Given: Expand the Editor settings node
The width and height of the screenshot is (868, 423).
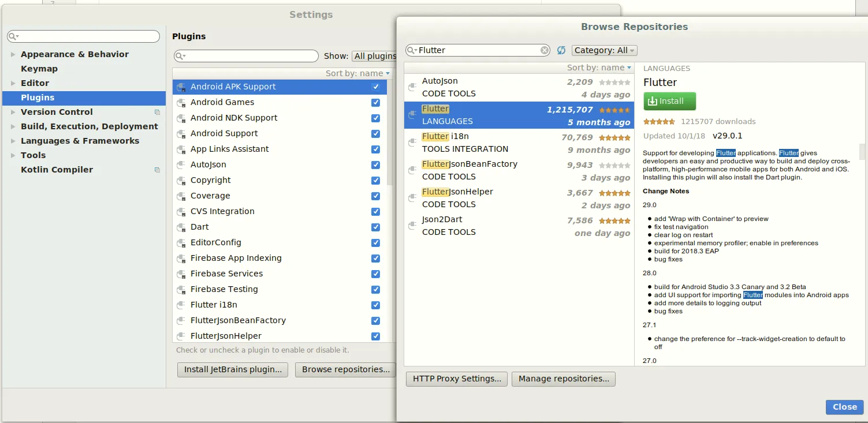Looking at the screenshot, I should coord(13,83).
